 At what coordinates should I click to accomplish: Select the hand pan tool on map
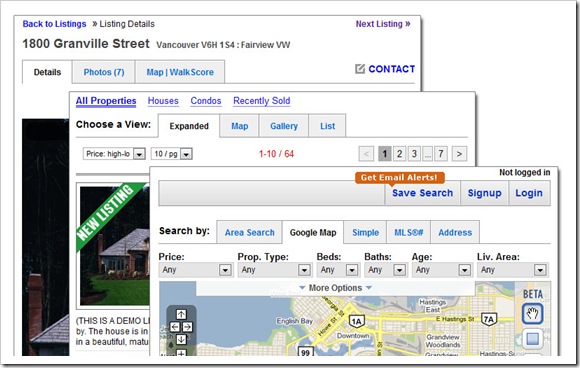coord(532,314)
